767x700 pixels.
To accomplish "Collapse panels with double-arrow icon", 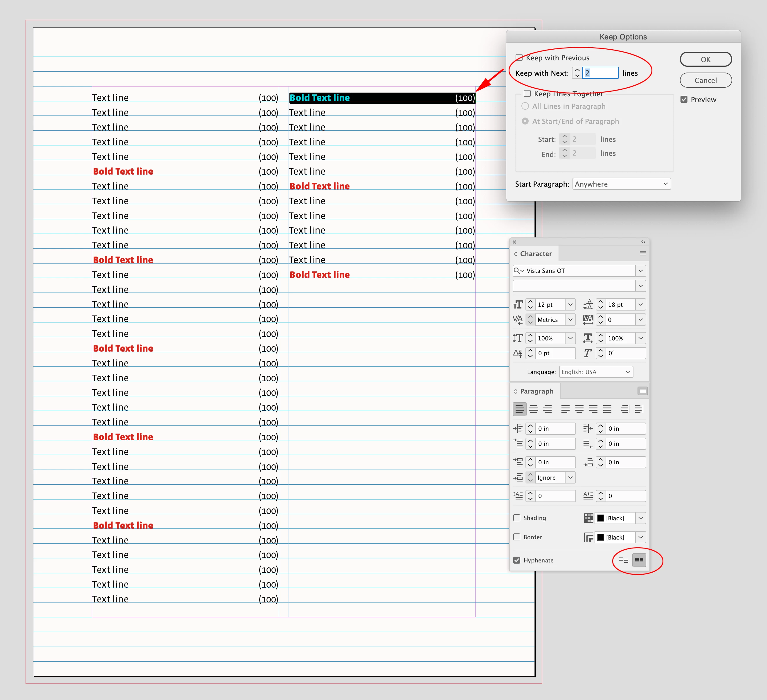I will click(643, 242).
